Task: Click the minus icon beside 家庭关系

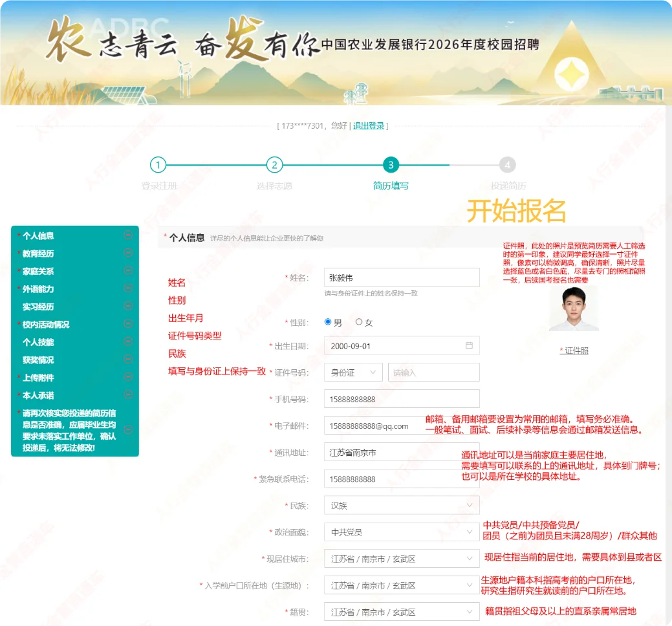Action: pyautogui.click(x=128, y=270)
